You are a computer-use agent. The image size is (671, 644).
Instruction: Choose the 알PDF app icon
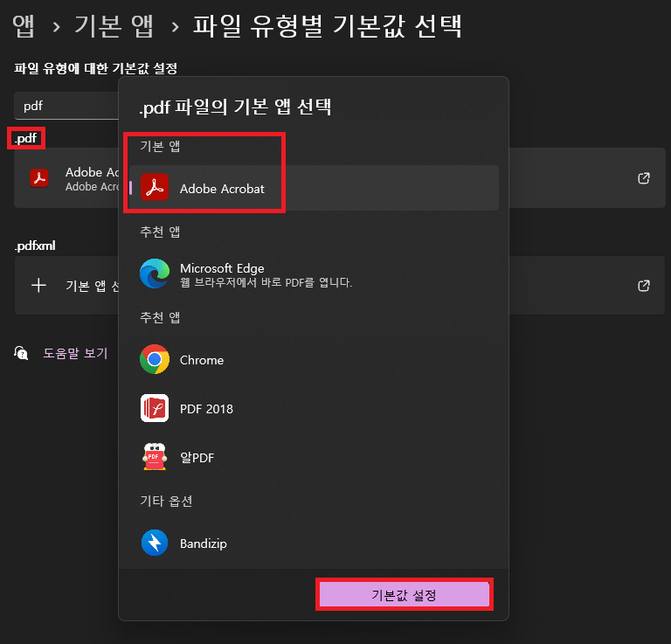(x=155, y=457)
